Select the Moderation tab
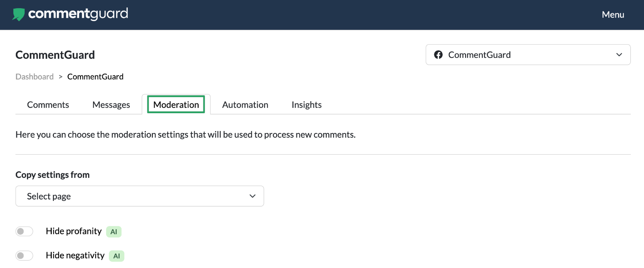Viewport: 644px width, 268px height. [x=176, y=105]
